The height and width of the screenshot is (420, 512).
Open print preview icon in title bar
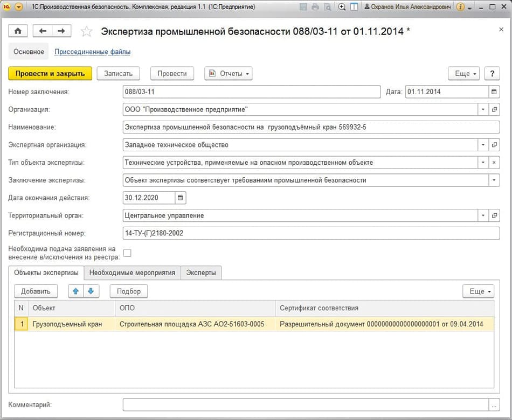click(328, 6)
